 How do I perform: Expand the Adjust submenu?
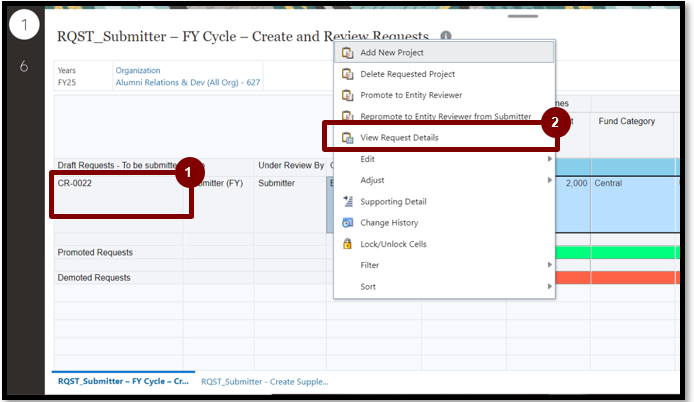[x=444, y=180]
